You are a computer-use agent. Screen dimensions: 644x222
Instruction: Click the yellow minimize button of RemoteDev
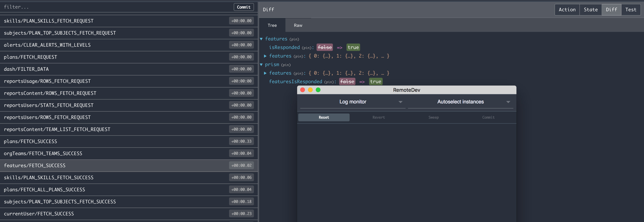coord(310,90)
